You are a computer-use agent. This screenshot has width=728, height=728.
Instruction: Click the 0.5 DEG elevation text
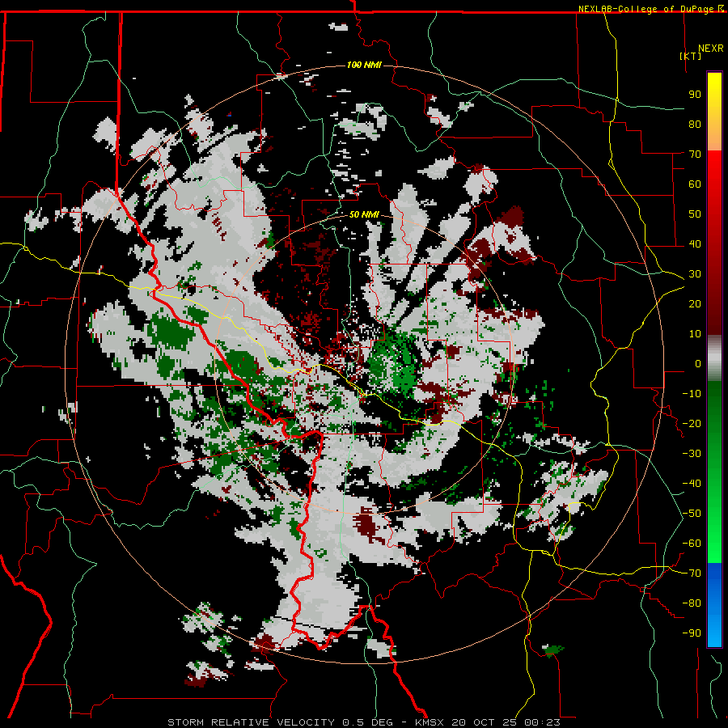pos(367,722)
